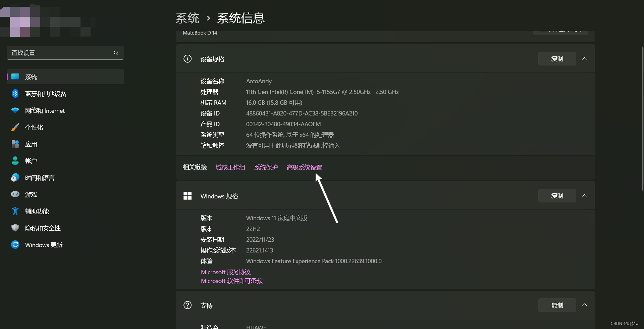Viewport: 644px width, 329px height.
Task: Copy the Windows 规格 details with 复制
Action: tap(557, 196)
